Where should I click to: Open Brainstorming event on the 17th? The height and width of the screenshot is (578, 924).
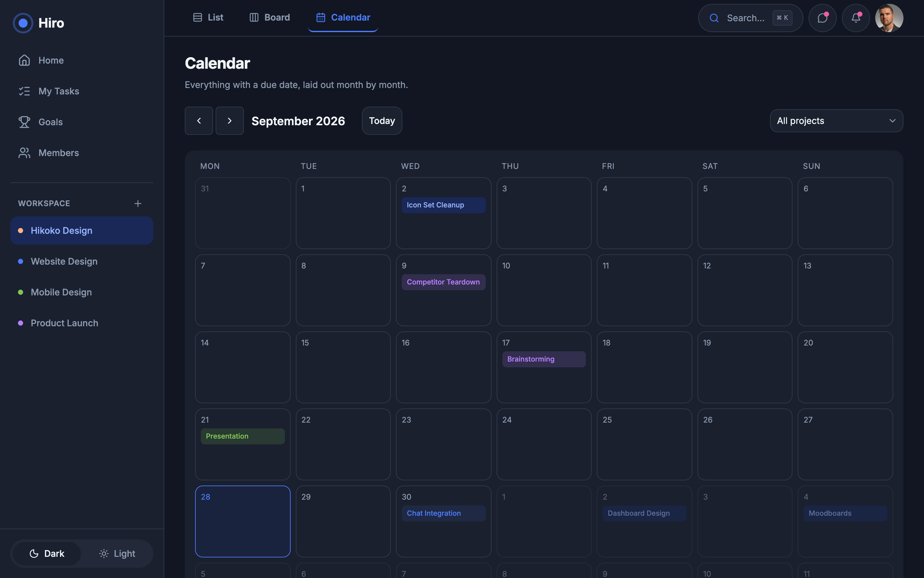544,359
